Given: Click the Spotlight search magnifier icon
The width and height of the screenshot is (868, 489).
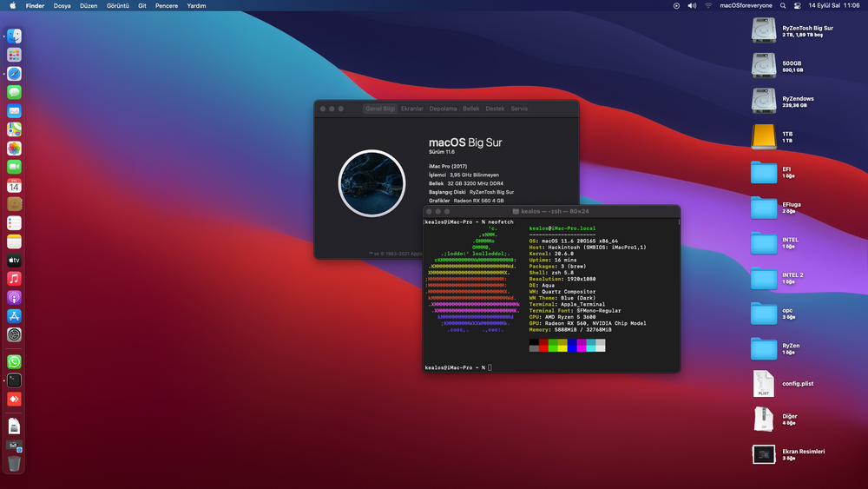Looking at the screenshot, I should (784, 5).
